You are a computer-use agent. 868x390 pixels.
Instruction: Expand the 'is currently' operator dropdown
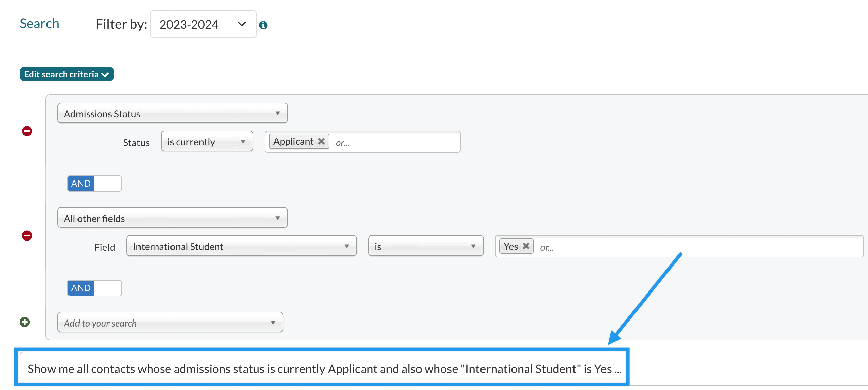click(207, 142)
